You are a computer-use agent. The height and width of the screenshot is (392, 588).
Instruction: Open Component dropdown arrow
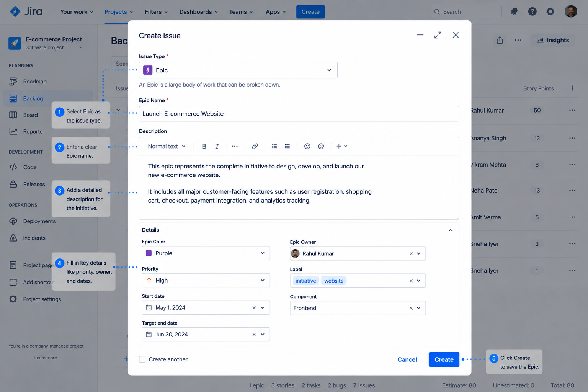418,308
